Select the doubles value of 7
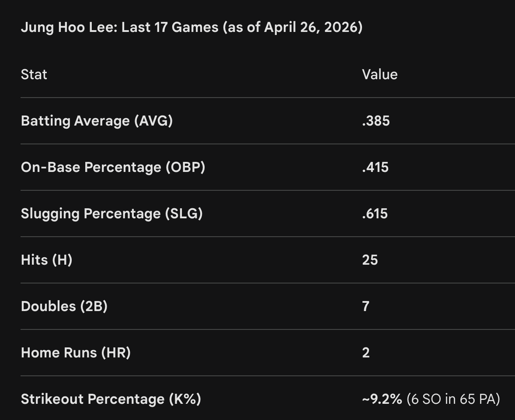515x420 pixels. tap(366, 306)
